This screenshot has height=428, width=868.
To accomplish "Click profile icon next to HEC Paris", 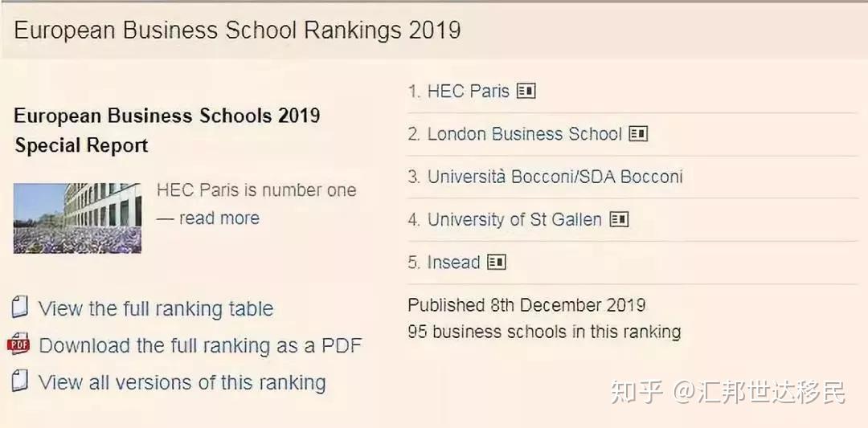I will point(526,92).
